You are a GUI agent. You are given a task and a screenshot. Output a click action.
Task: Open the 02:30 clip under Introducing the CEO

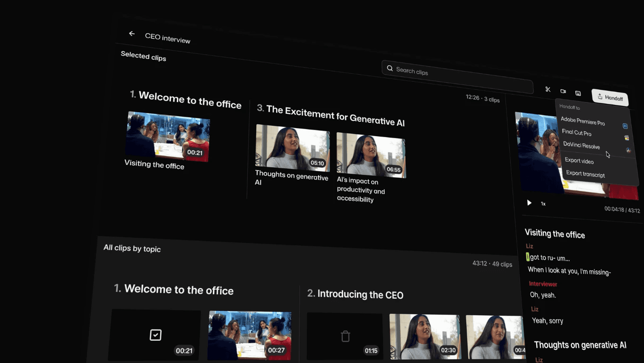(x=425, y=337)
